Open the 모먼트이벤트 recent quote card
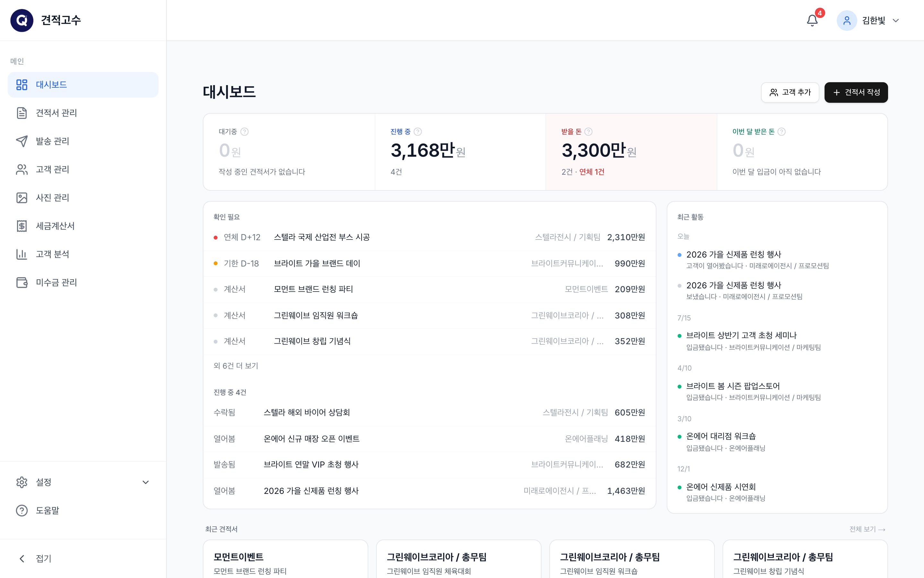Viewport: 924px width, 578px height. tap(285, 559)
